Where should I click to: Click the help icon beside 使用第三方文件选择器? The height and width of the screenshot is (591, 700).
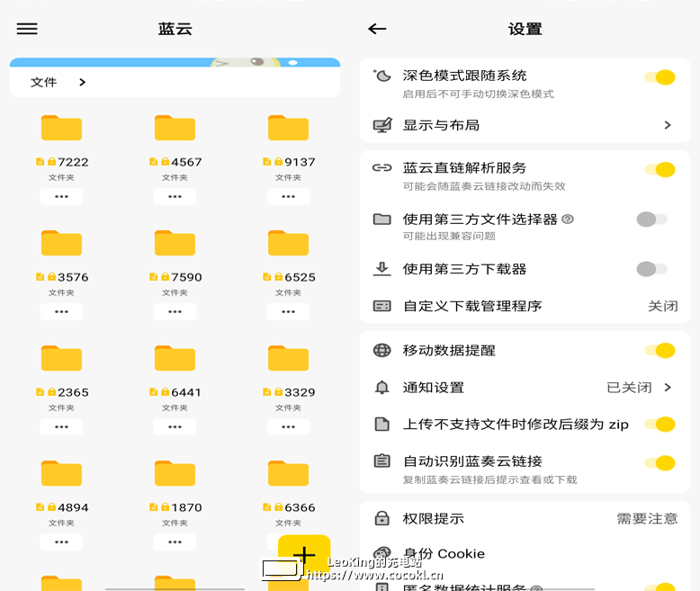tap(568, 219)
